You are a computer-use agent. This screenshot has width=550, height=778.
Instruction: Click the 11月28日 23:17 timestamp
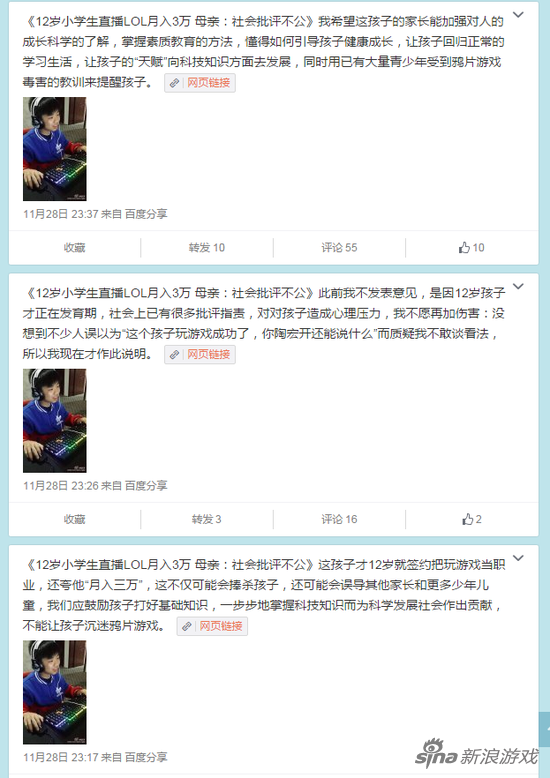pos(61,757)
